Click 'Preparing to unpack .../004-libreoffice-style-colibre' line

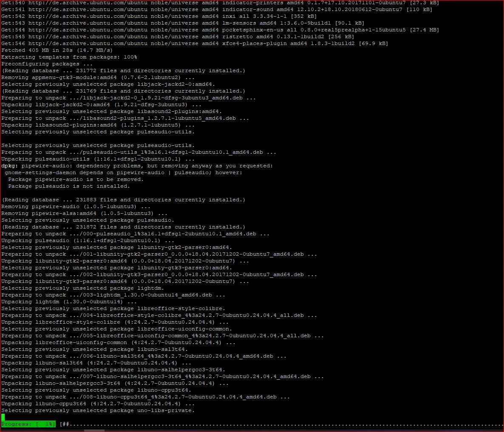(x=159, y=316)
